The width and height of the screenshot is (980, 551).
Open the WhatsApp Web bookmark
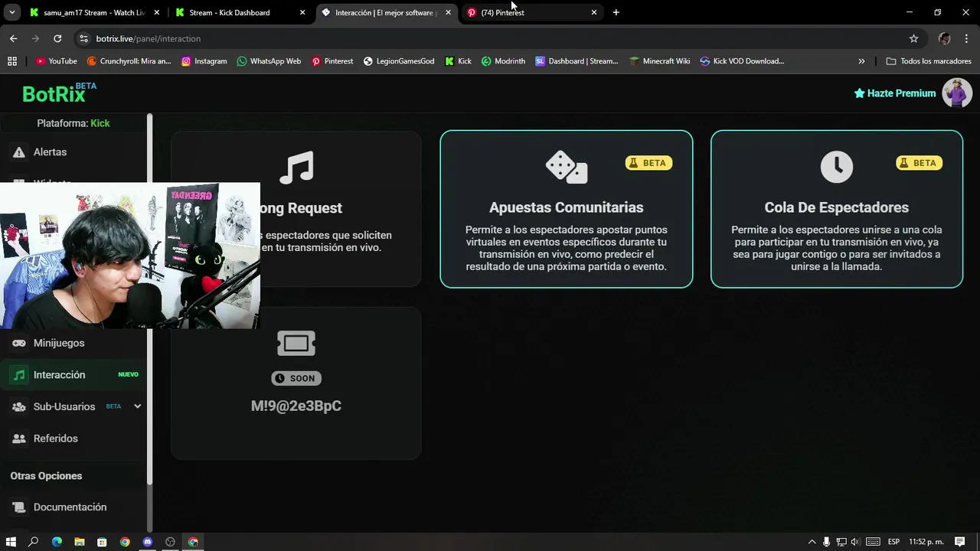pyautogui.click(x=269, y=61)
